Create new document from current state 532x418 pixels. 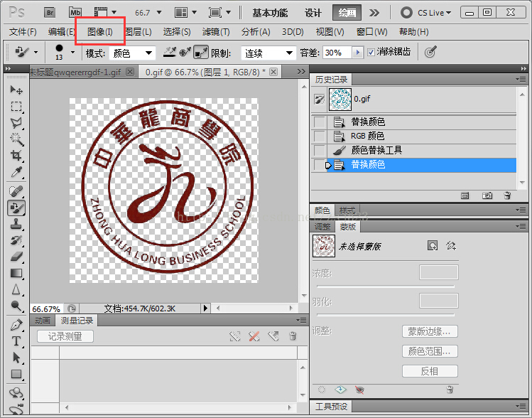pyautogui.click(x=465, y=195)
